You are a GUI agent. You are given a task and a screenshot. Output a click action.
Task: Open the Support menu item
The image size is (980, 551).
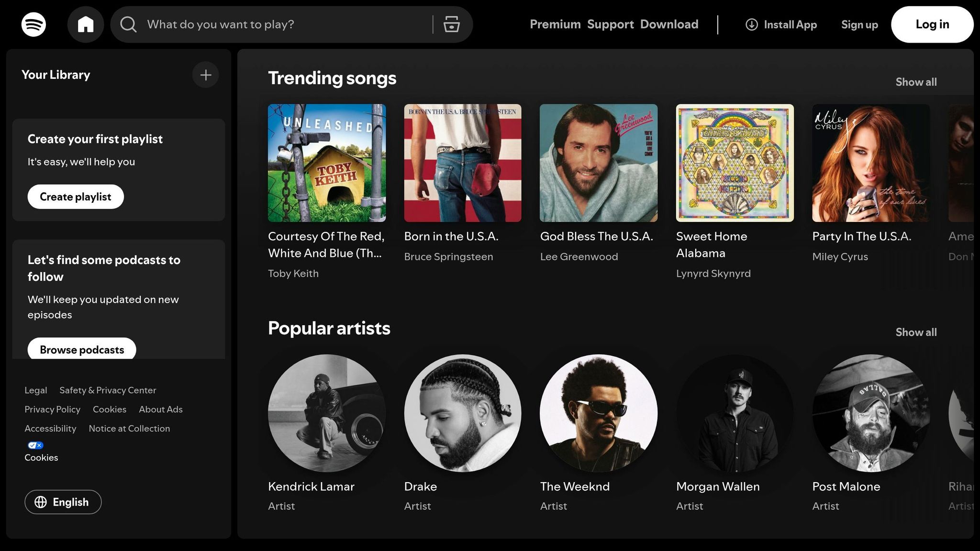(611, 24)
